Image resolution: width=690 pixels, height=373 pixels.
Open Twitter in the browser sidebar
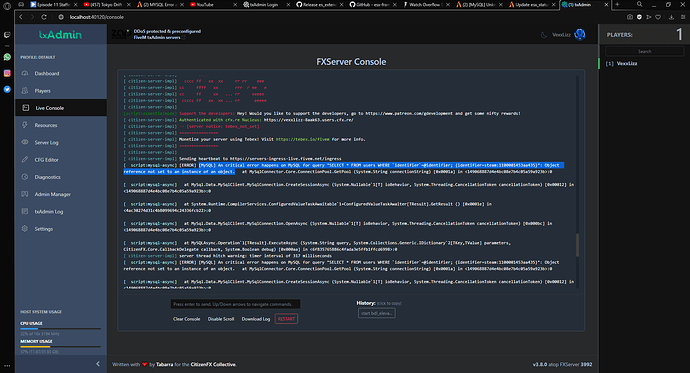tap(7, 89)
